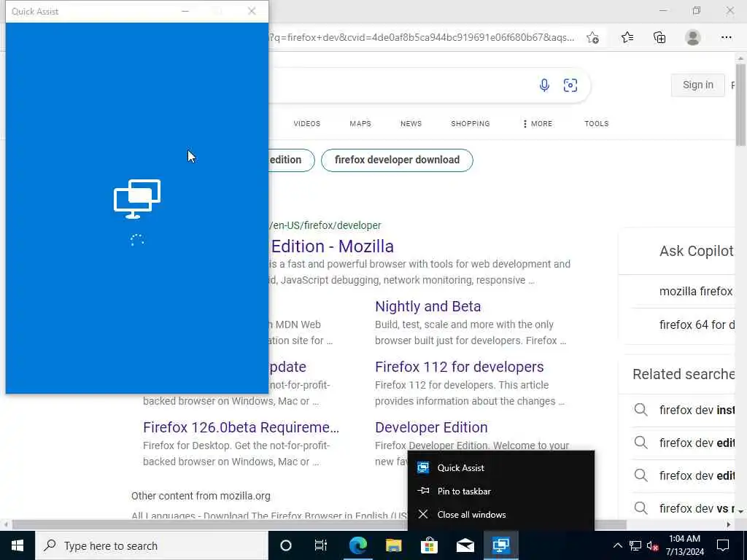
Task: Switch to the VIDEOS search tab
Action: pos(307,124)
